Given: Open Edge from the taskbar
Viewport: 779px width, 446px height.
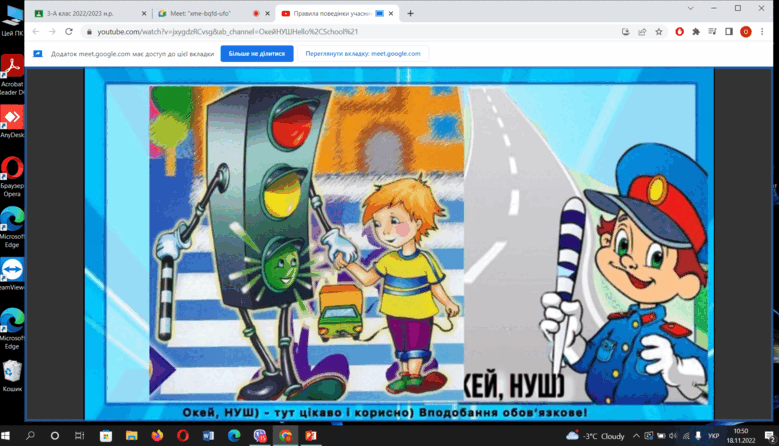Looking at the screenshot, I should (234, 436).
